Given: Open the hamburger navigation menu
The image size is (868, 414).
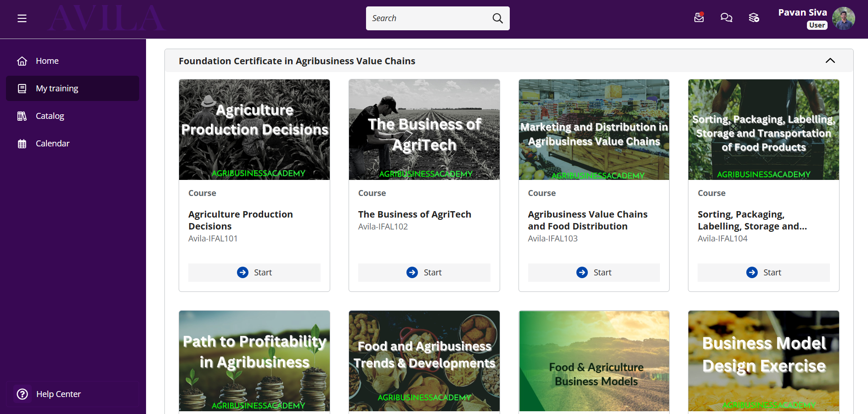Looking at the screenshot, I should click(22, 18).
